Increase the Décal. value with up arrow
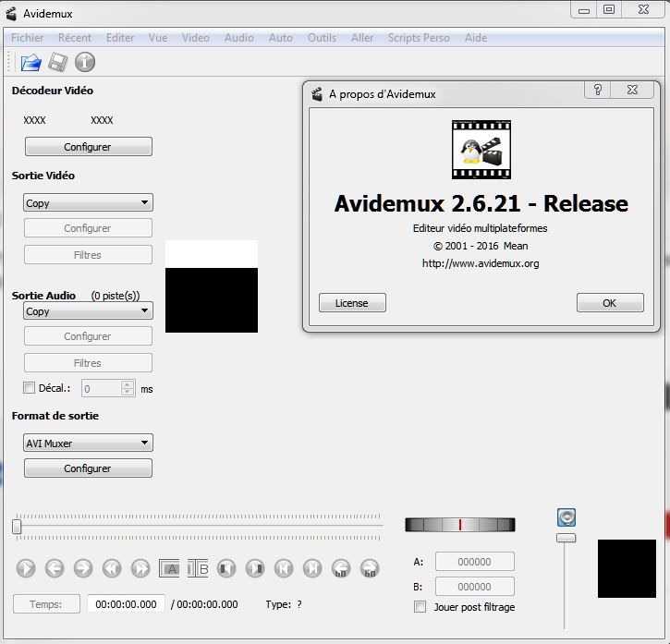Image resolution: width=670 pixels, height=644 pixels. point(128,384)
